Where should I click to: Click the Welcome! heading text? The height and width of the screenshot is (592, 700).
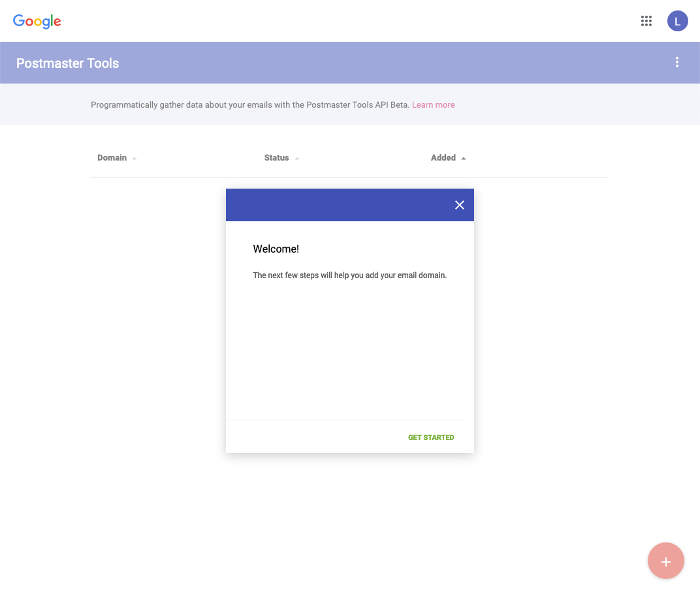pos(276,249)
